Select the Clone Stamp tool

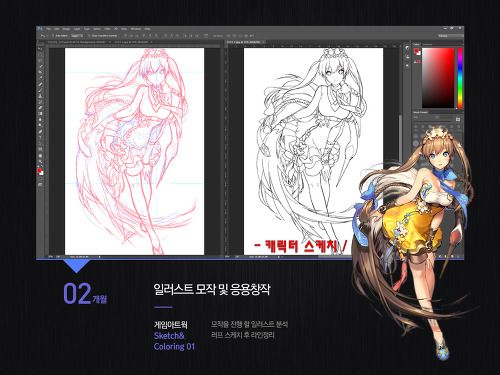[x=41, y=96]
